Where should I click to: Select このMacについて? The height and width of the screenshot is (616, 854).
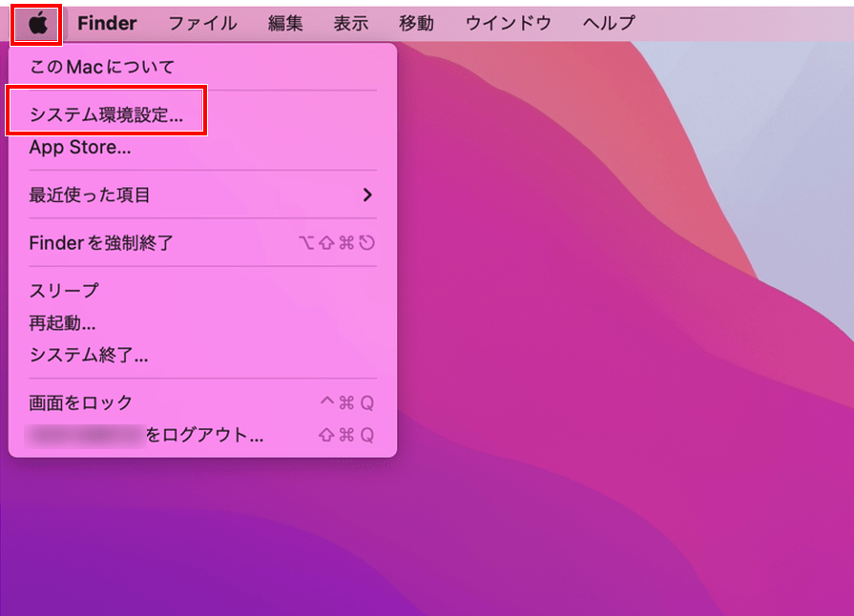coord(202,67)
